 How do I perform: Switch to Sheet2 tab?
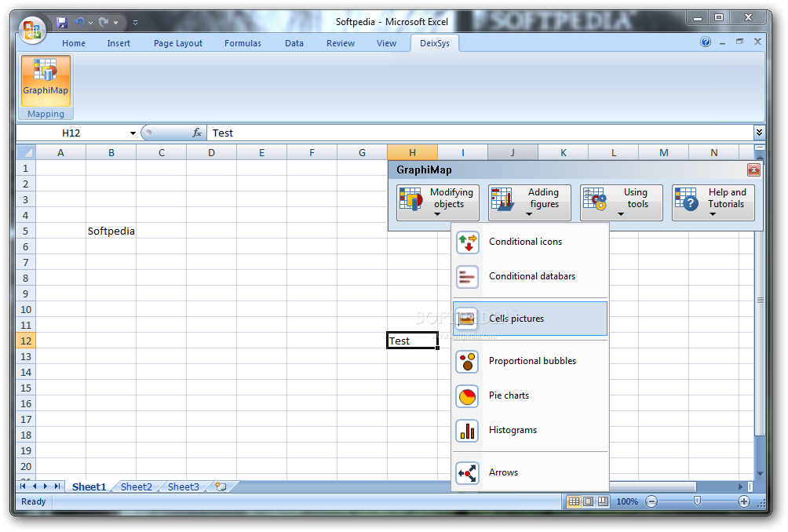tap(137, 486)
